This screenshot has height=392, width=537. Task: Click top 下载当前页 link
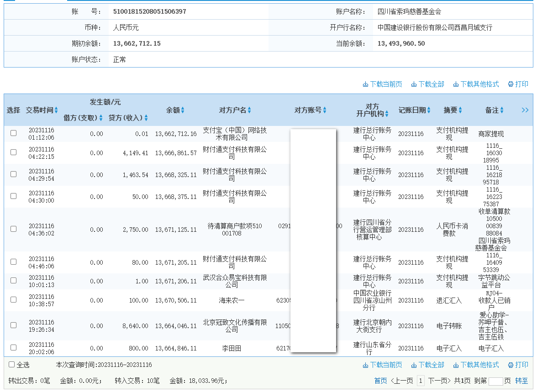386,84
